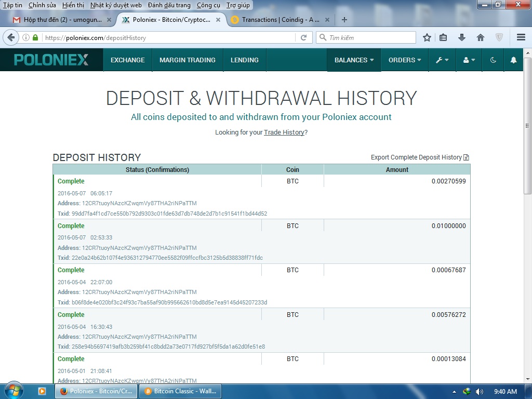
Task: Click the amount 0.00270599
Action: (x=448, y=181)
